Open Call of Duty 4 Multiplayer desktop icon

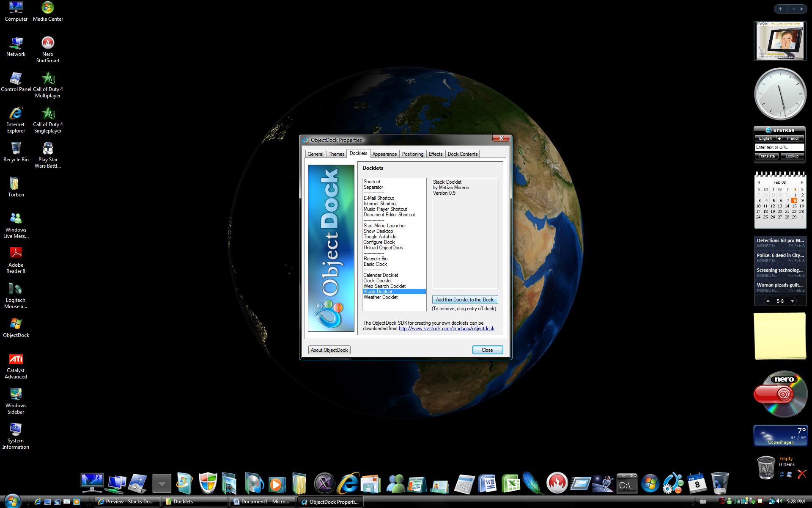pos(48,85)
